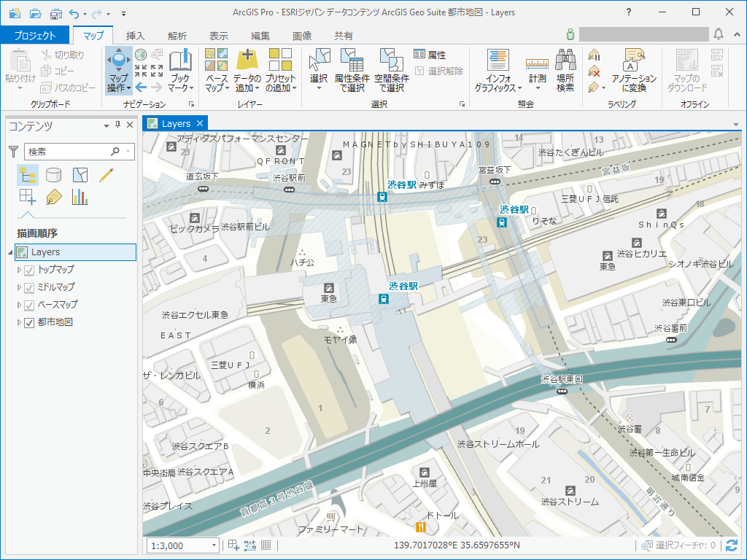Uncheck visibility of the ミドルマップ layer

tap(29, 287)
